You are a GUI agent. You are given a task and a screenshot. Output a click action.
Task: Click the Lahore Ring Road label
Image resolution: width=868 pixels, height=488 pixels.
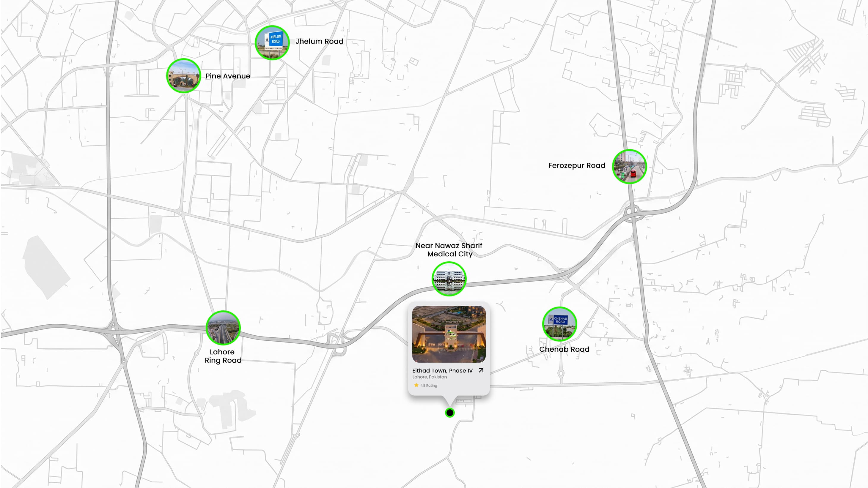tap(223, 356)
